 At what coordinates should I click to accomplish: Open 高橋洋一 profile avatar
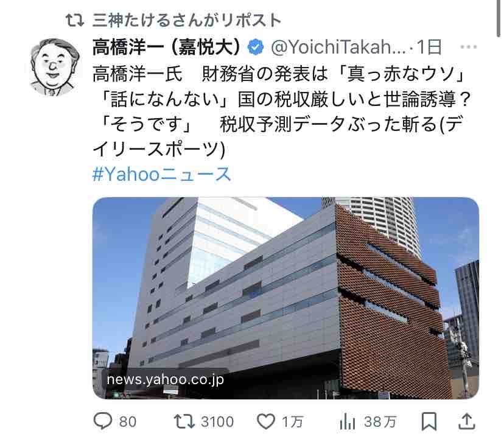pyautogui.click(x=55, y=66)
